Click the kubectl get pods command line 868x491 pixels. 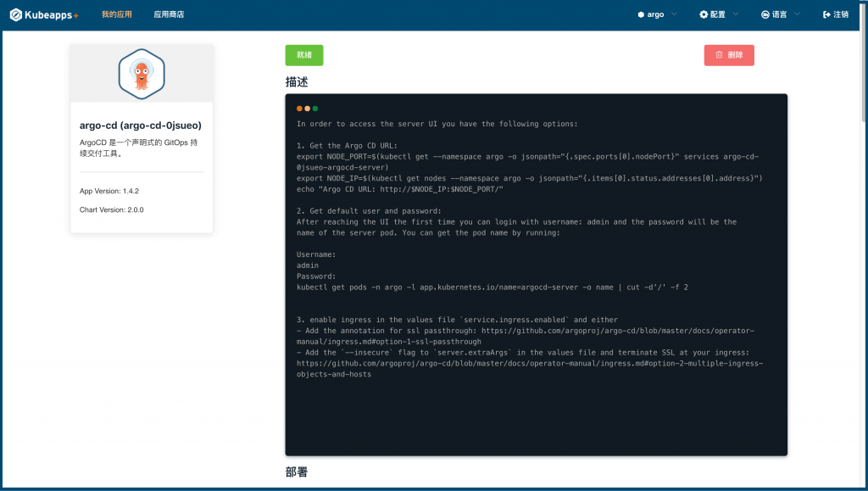pos(492,287)
